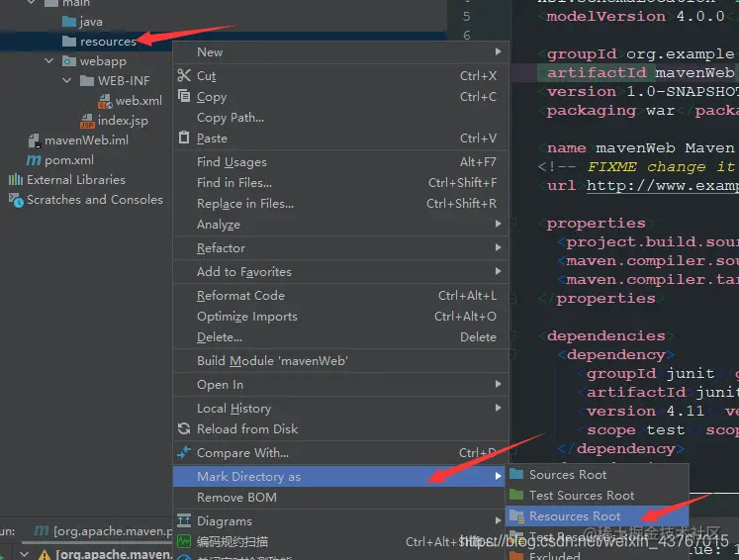Select pom.xml in project tree

coord(69,160)
